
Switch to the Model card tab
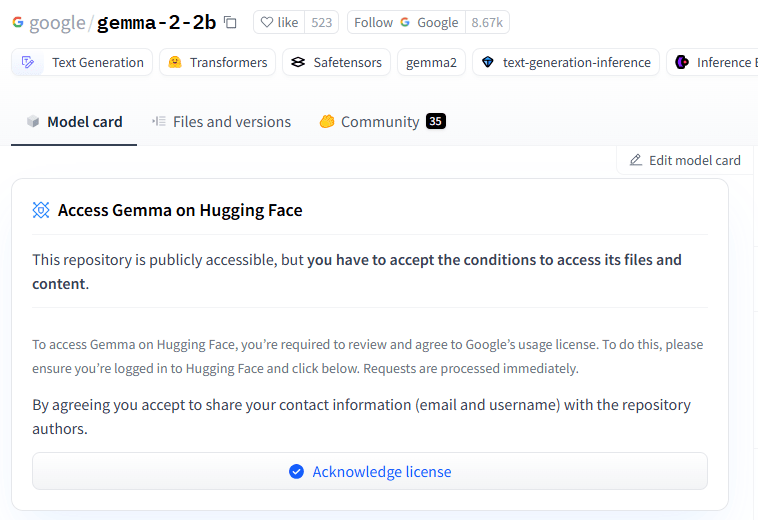pyautogui.click(x=74, y=122)
